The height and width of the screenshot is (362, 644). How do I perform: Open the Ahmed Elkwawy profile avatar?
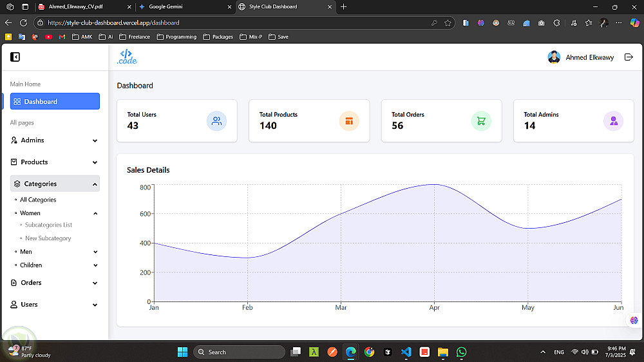point(554,57)
